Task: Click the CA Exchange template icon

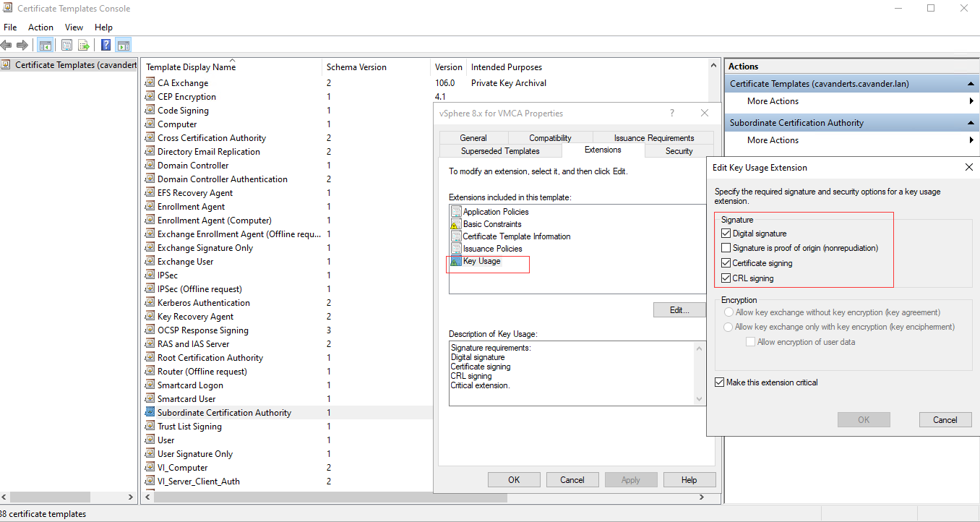Action: [x=150, y=83]
